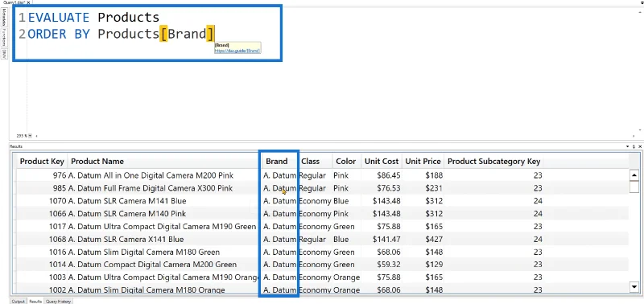Click the Unit Price column header
This screenshot has height=304, width=644.
tap(423, 162)
